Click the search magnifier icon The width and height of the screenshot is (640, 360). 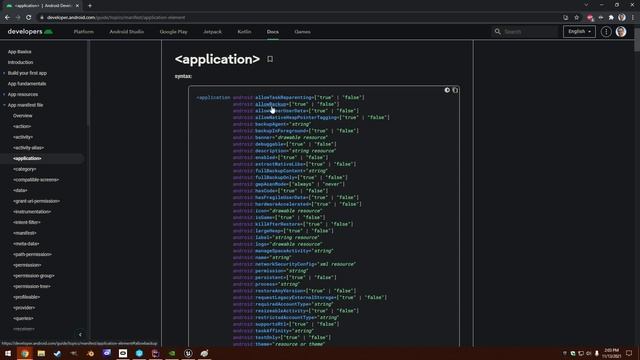(497, 31)
